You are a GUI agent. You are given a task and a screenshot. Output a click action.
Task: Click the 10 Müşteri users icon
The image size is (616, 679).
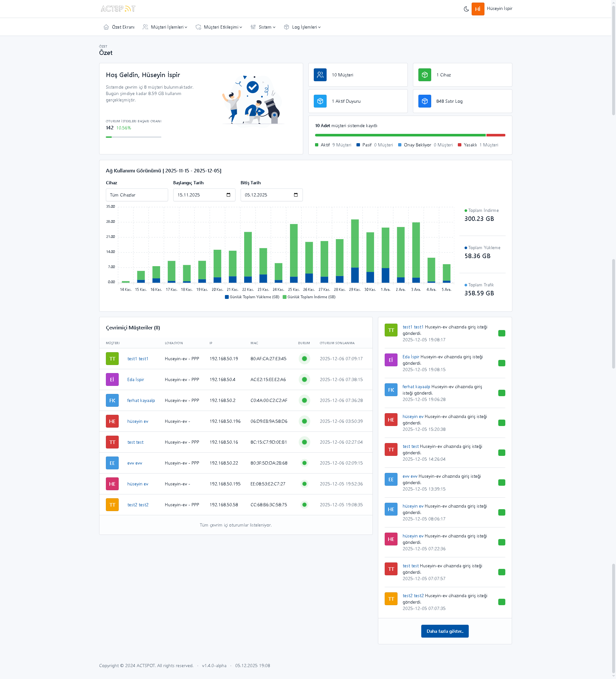320,75
